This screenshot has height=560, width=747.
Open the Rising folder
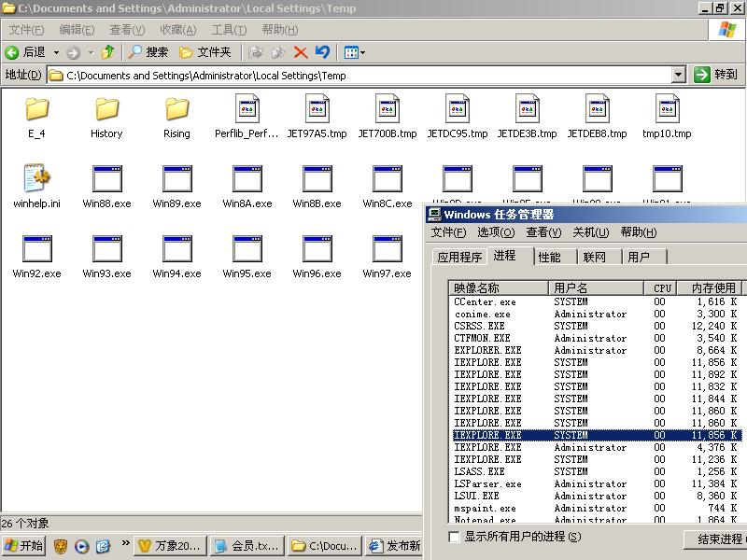176,109
